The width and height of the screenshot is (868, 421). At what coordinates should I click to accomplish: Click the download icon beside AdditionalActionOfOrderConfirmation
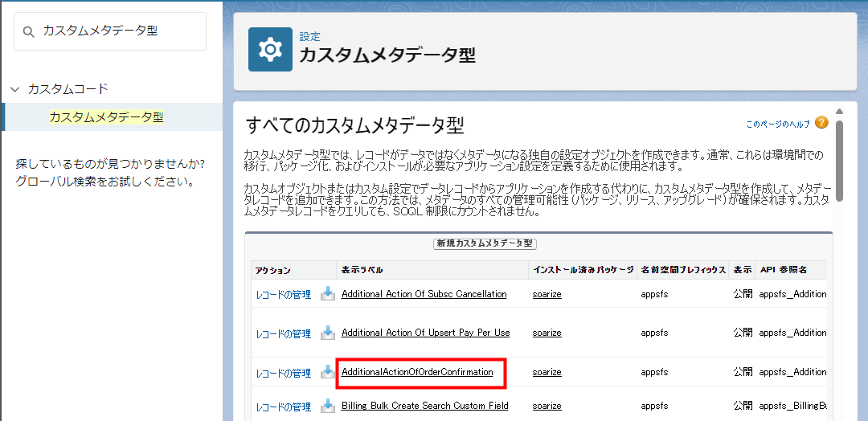click(328, 372)
